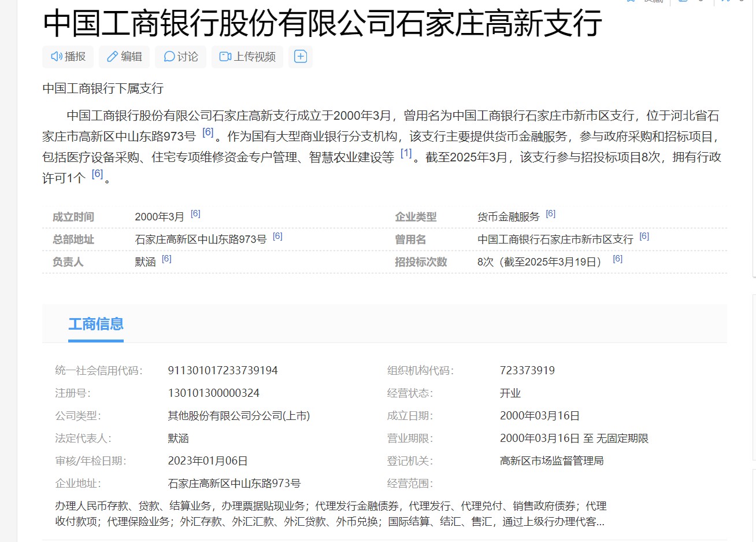
Task: Click the 营业期限 label
Action: pyautogui.click(x=410, y=438)
